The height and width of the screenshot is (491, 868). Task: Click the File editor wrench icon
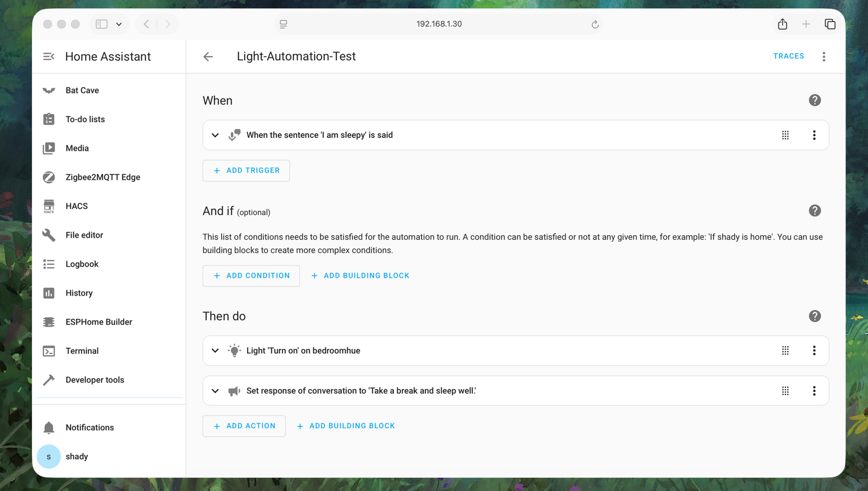(49, 235)
